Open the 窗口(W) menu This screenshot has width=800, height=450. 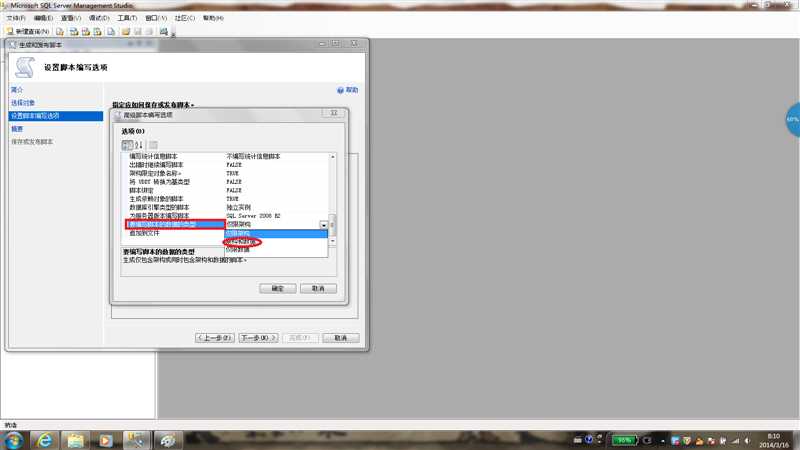[156, 18]
